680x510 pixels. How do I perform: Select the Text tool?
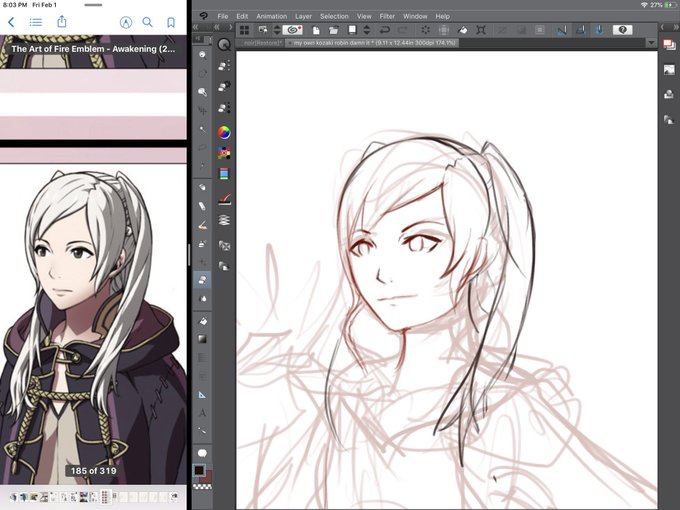(202, 413)
